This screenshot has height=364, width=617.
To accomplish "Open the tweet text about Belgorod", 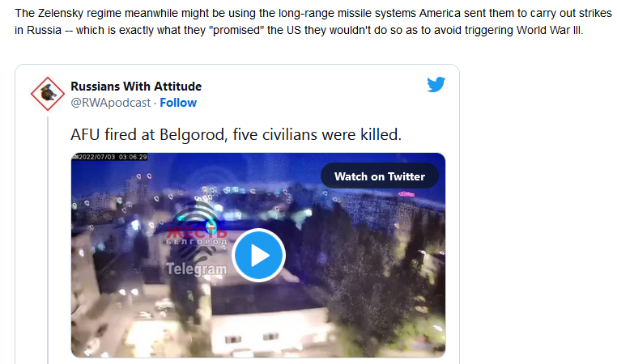I will click(x=236, y=134).
